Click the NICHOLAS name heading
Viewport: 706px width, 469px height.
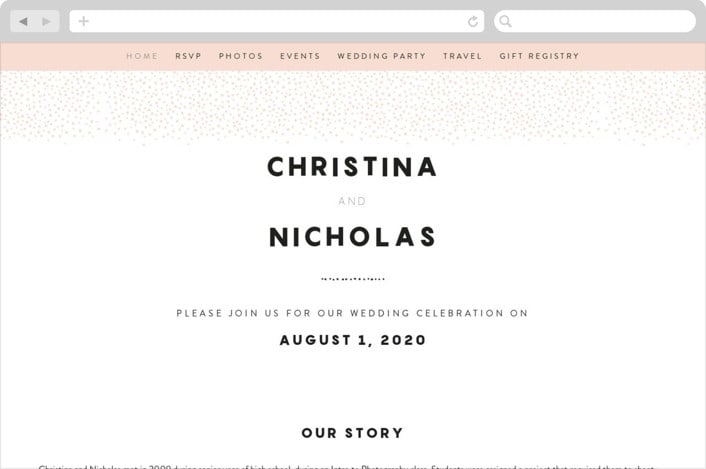pyautogui.click(x=353, y=237)
